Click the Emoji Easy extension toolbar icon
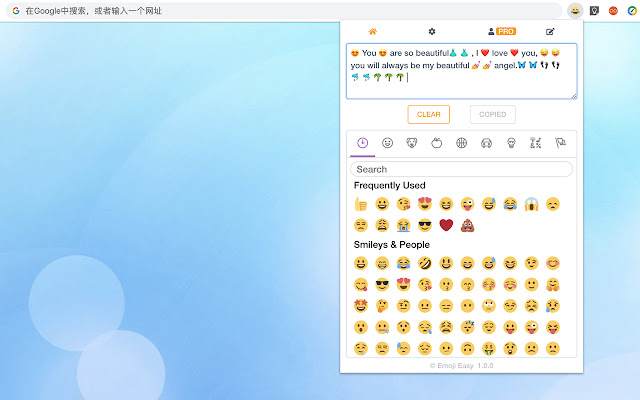 (575, 11)
